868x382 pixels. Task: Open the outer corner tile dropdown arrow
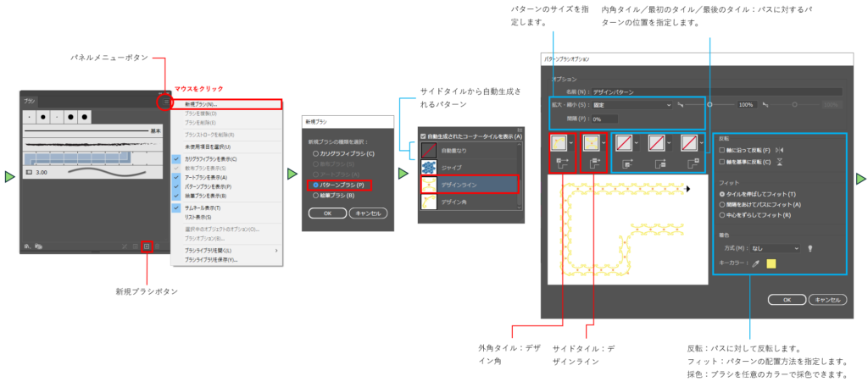point(573,142)
